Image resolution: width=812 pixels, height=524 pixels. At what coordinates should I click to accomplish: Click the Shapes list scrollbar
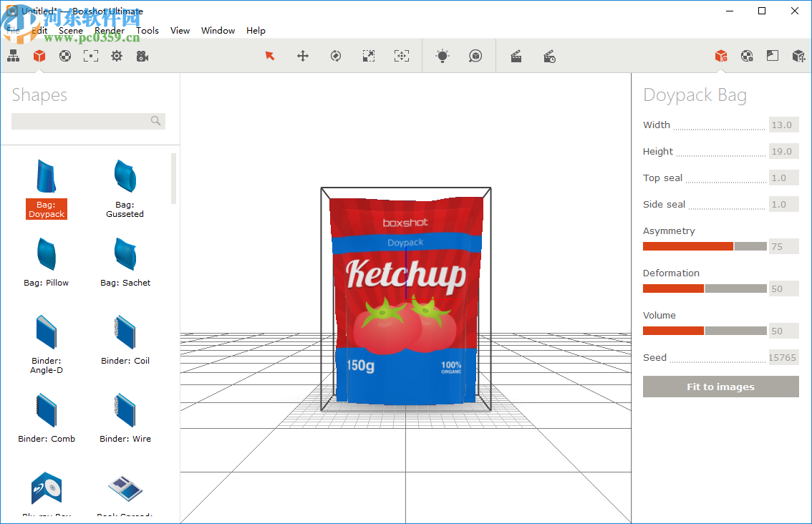click(x=173, y=179)
